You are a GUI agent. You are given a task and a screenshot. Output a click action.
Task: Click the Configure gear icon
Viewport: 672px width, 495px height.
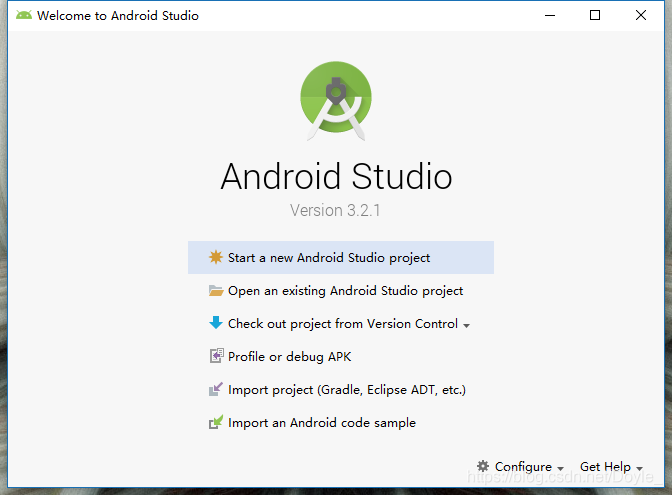[483, 466]
